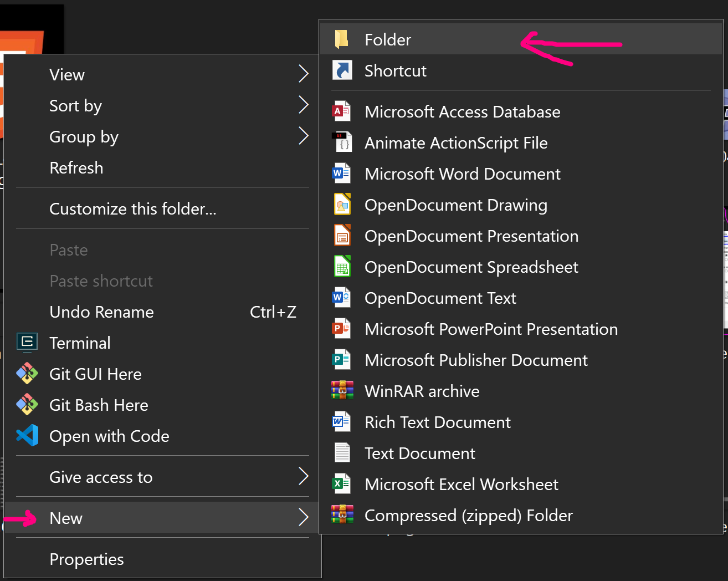Click the Compressed (zipped) Folder icon

[342, 514]
